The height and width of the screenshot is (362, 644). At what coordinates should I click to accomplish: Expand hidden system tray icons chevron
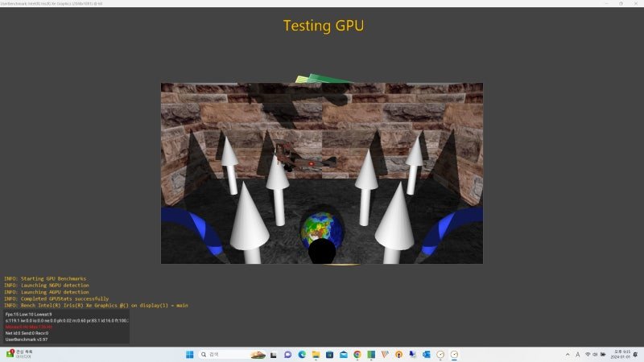[x=568, y=355]
